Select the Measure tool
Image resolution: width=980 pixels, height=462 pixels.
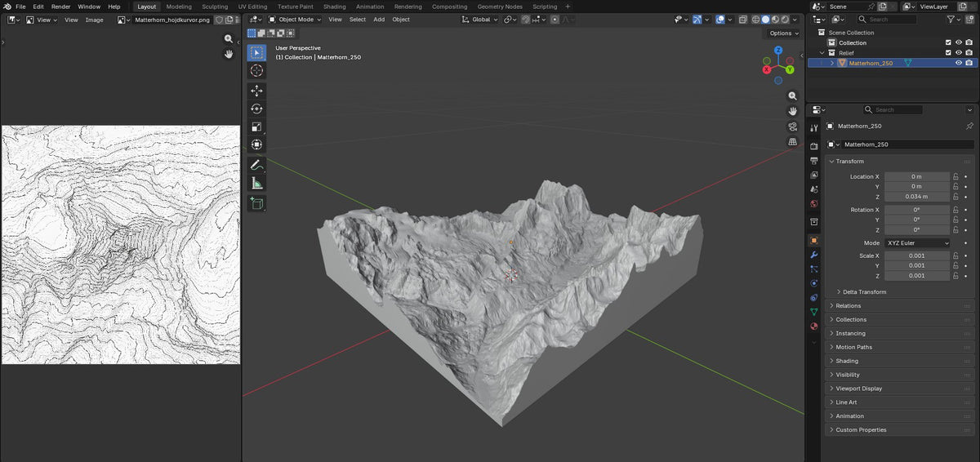tap(257, 183)
